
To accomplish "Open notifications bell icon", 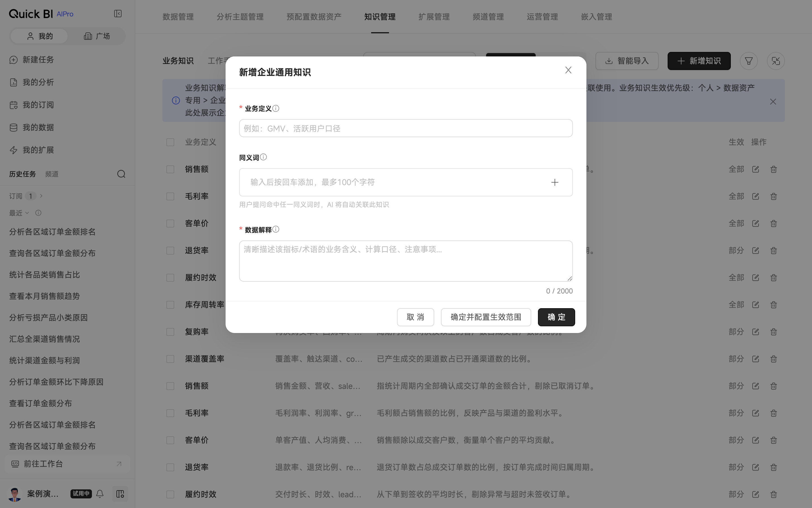I will pyautogui.click(x=100, y=494).
